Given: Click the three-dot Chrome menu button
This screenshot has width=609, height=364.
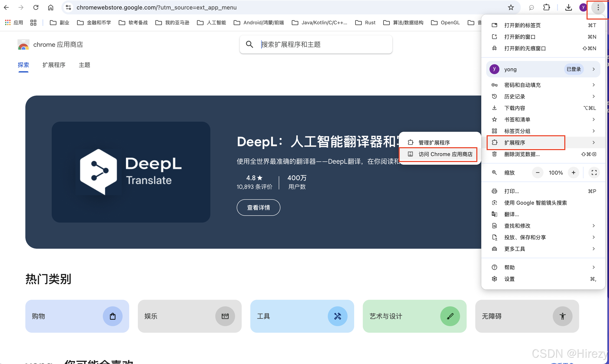Looking at the screenshot, I should pyautogui.click(x=598, y=7).
